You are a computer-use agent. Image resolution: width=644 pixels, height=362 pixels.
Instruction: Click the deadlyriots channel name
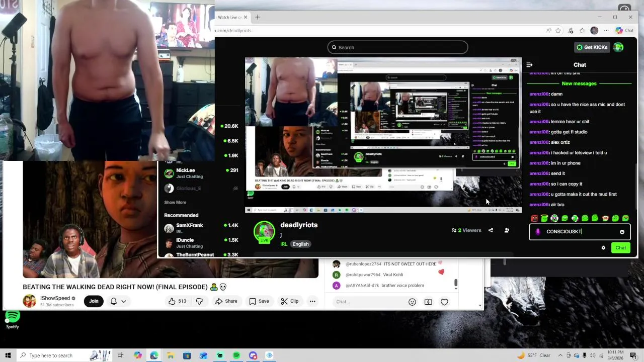click(299, 225)
